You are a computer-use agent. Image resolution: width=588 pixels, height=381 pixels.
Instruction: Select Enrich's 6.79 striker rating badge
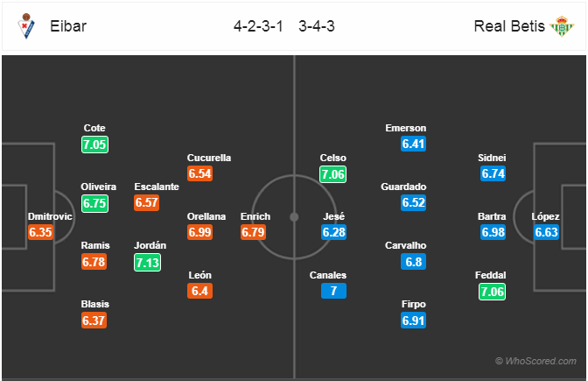tap(253, 232)
